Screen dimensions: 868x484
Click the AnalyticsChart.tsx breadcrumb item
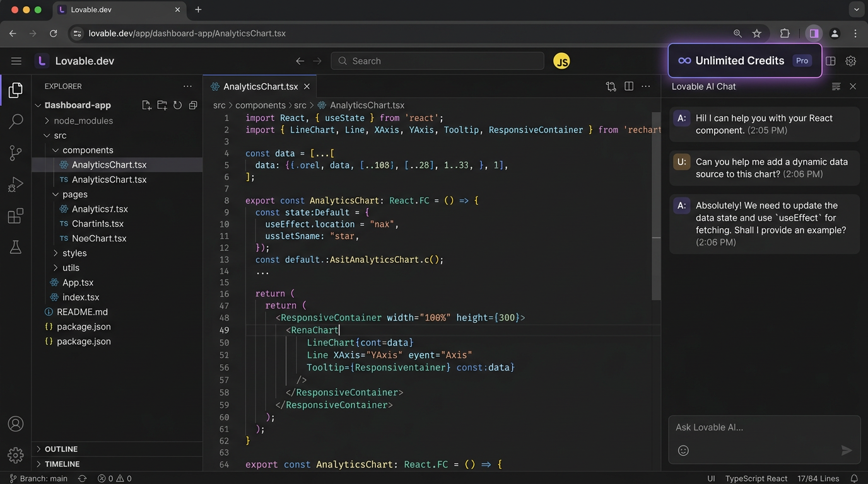[361, 105]
